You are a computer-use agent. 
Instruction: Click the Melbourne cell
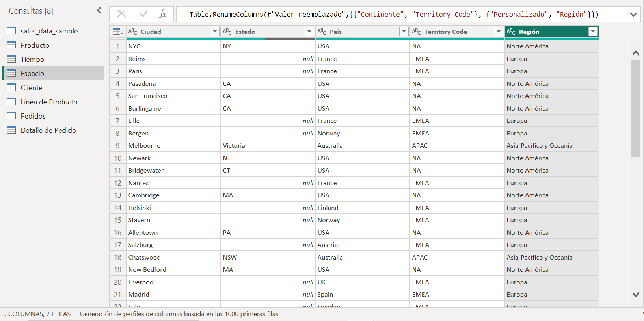173,145
